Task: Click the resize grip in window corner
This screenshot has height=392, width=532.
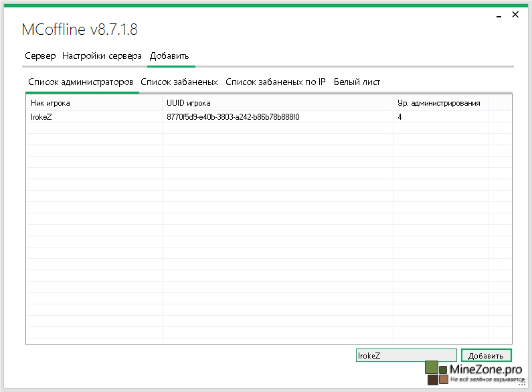Action: [523, 383]
